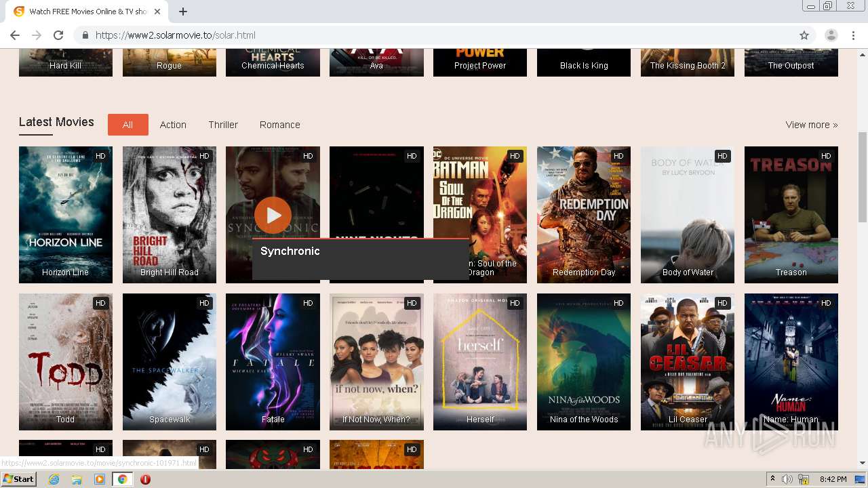
Task: Open the media player taskbar icon
Action: point(100,479)
